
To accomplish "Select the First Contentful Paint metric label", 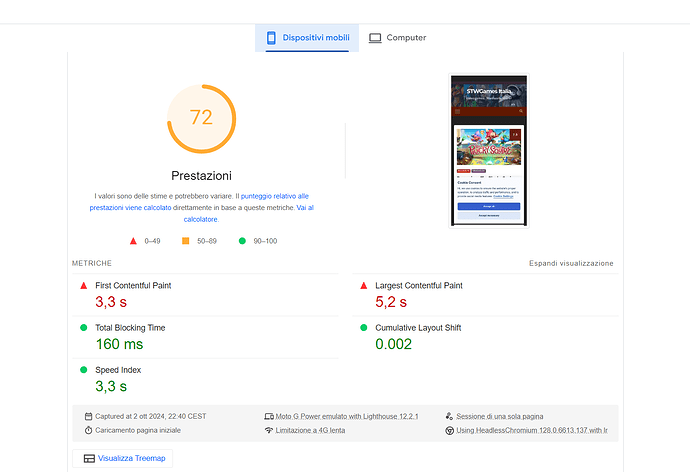I will 133,285.
